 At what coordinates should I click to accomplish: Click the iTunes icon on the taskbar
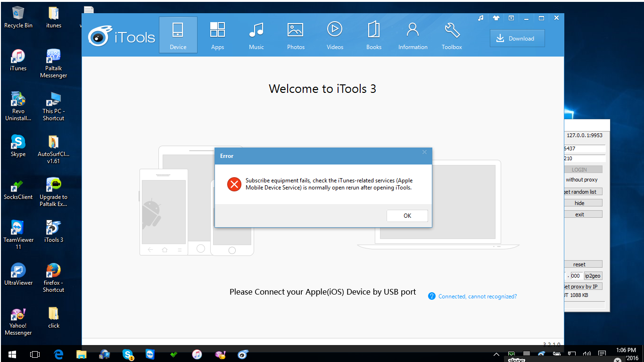[x=197, y=354]
